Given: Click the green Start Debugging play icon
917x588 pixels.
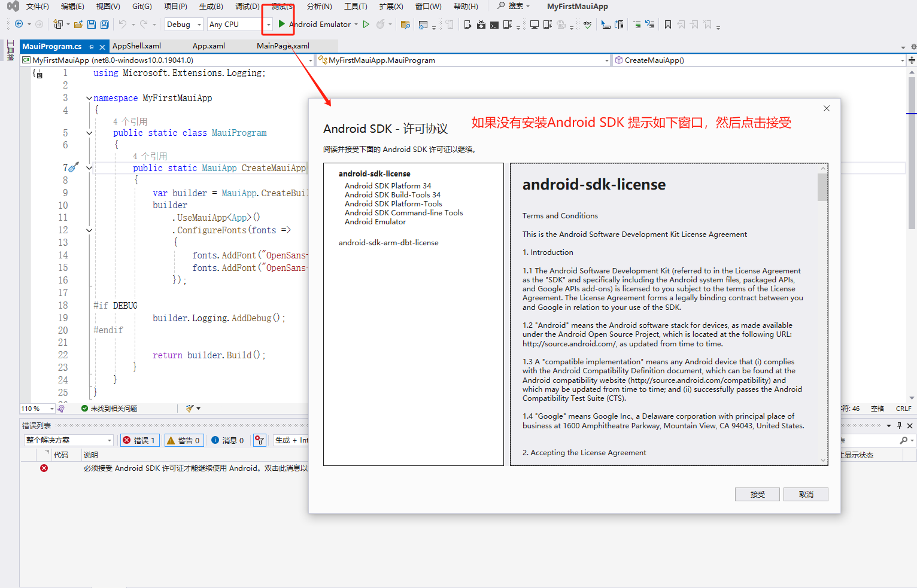Looking at the screenshot, I should pos(281,25).
